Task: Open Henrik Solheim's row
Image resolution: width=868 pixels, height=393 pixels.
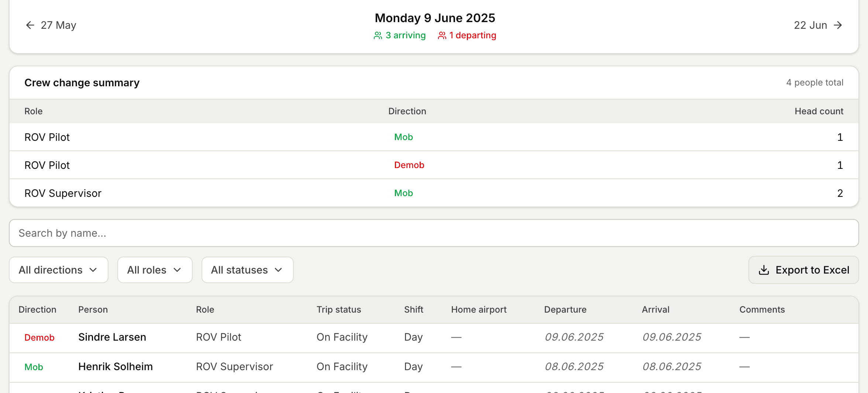Action: coord(434,367)
